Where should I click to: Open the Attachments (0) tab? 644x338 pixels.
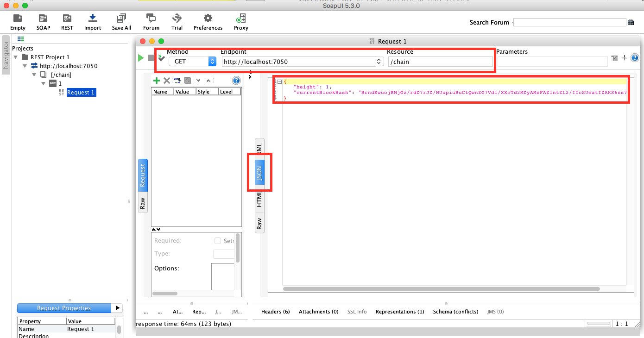coord(319,312)
